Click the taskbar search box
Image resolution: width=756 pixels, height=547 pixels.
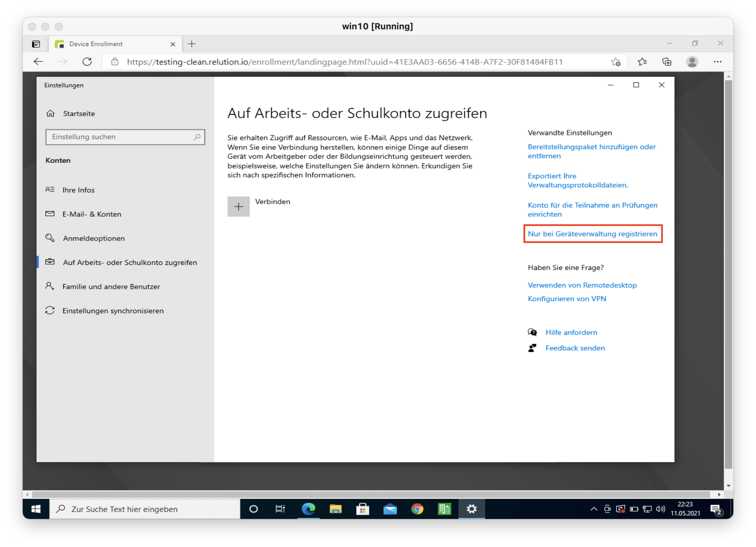(x=145, y=509)
